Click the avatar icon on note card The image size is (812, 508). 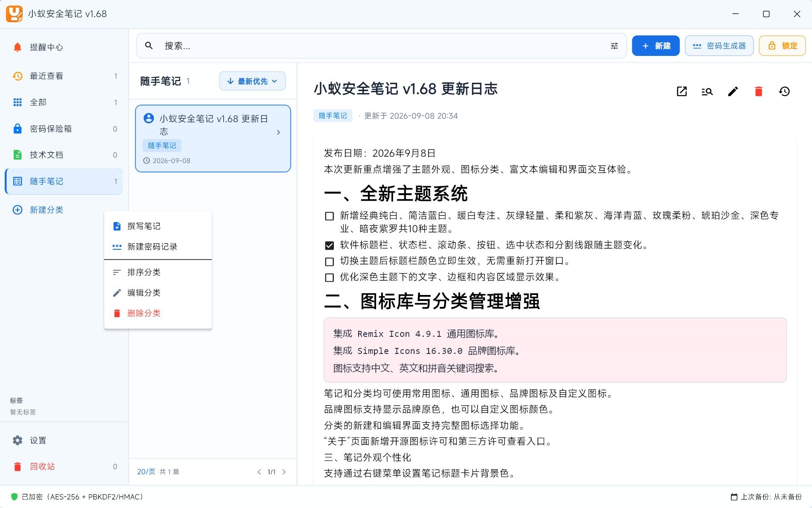[x=149, y=118]
